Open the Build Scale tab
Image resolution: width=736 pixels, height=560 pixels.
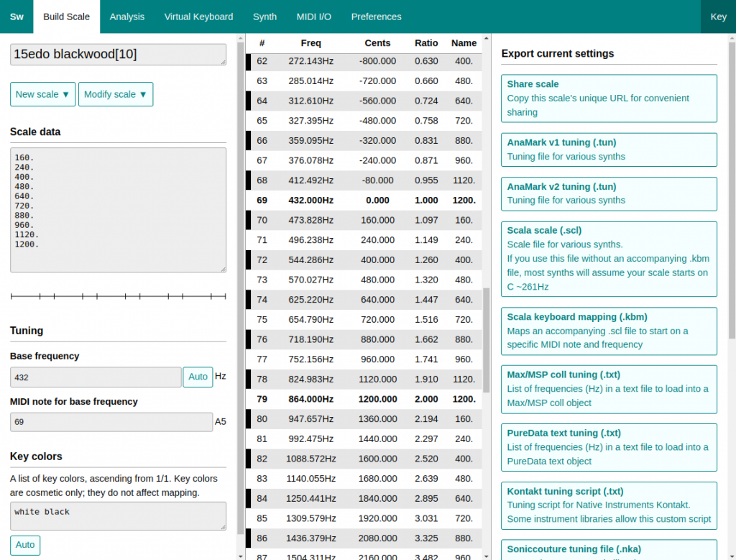[67, 17]
